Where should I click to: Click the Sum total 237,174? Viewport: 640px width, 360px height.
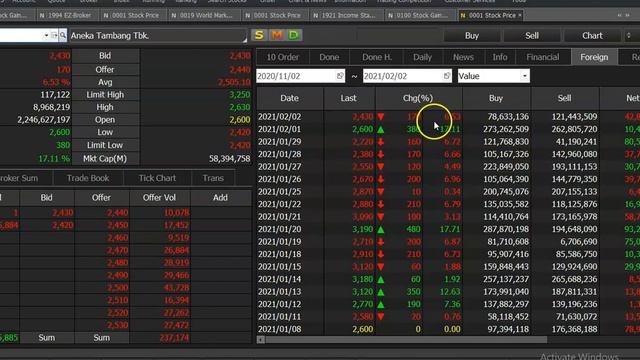(x=174, y=338)
